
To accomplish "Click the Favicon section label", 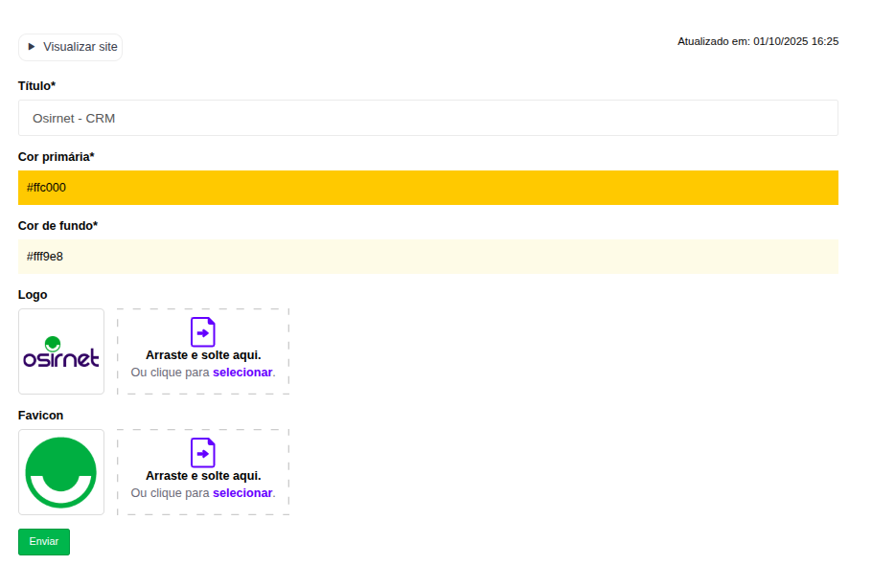I will (x=40, y=416).
